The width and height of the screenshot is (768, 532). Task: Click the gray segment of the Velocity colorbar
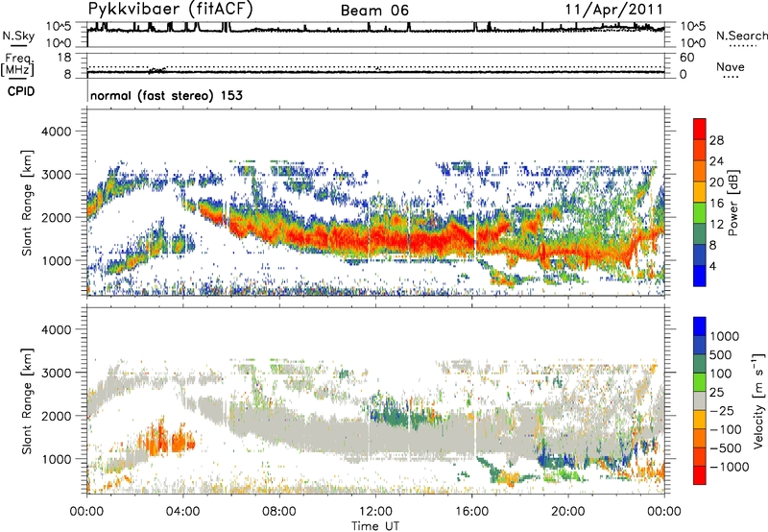[700, 400]
